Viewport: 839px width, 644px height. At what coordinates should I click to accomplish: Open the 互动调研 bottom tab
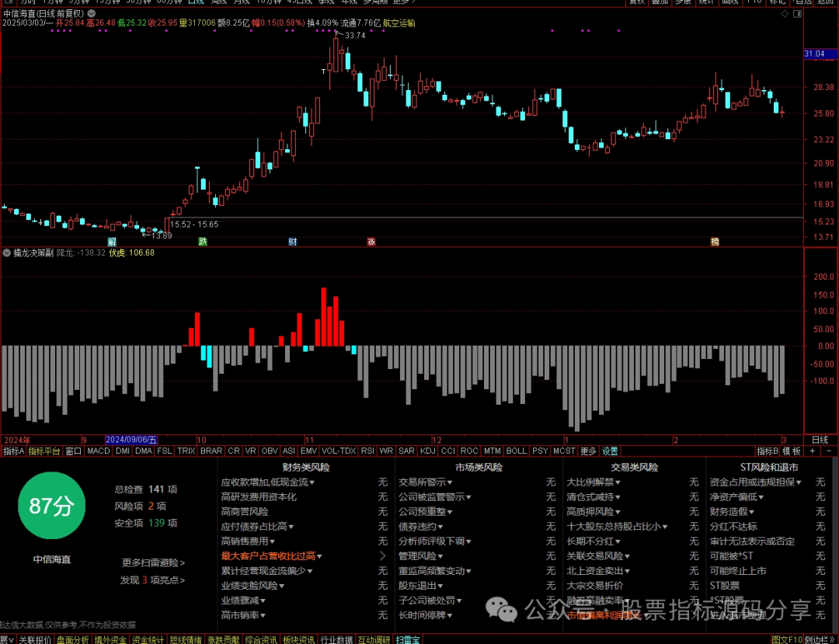point(374,639)
